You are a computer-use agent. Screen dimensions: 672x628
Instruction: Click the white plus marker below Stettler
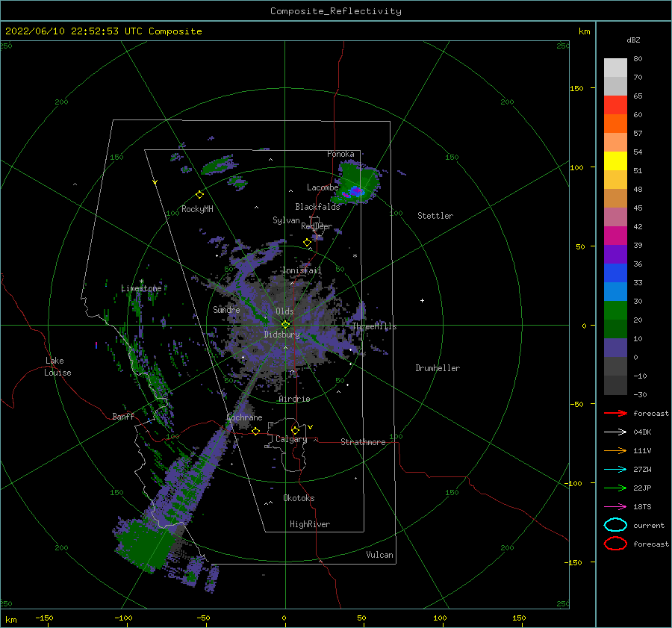pyautogui.click(x=422, y=300)
